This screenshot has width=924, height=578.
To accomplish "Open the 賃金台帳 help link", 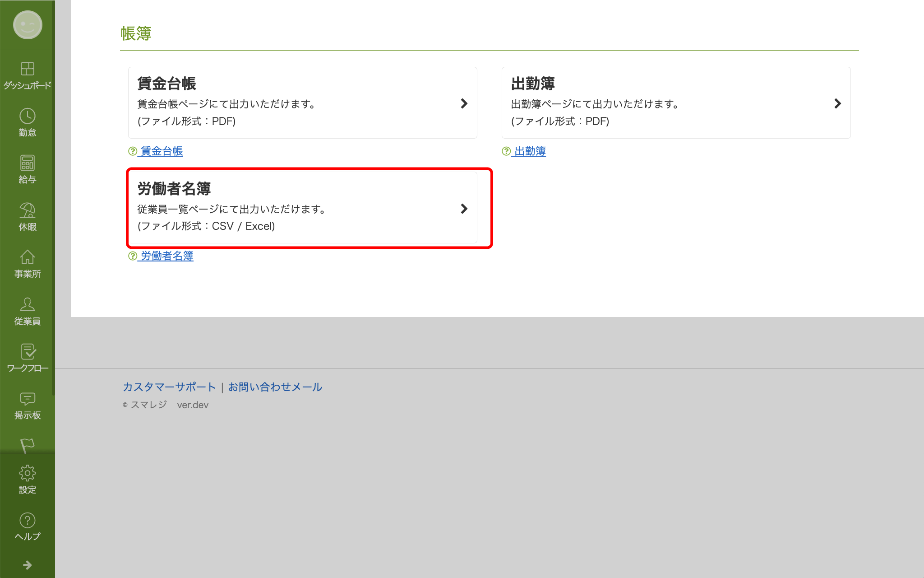I will (161, 151).
